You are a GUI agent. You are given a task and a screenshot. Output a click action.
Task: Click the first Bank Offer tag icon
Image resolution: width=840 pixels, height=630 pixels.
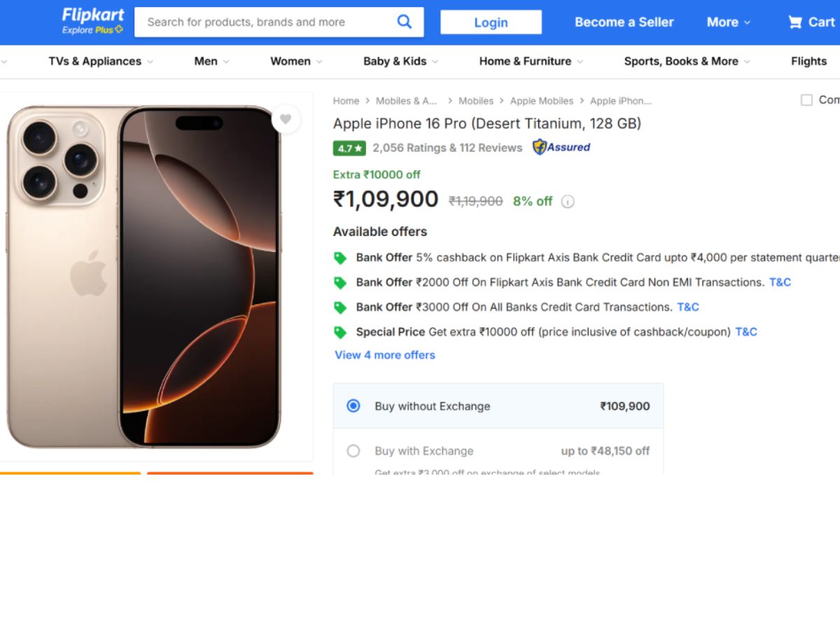(340, 258)
